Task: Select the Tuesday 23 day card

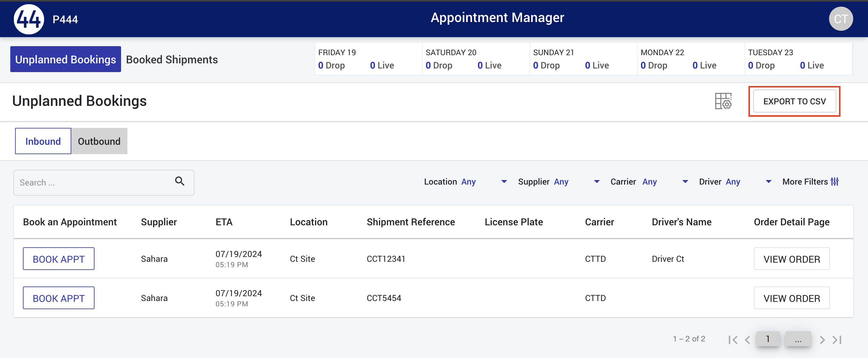Action: coord(798,59)
